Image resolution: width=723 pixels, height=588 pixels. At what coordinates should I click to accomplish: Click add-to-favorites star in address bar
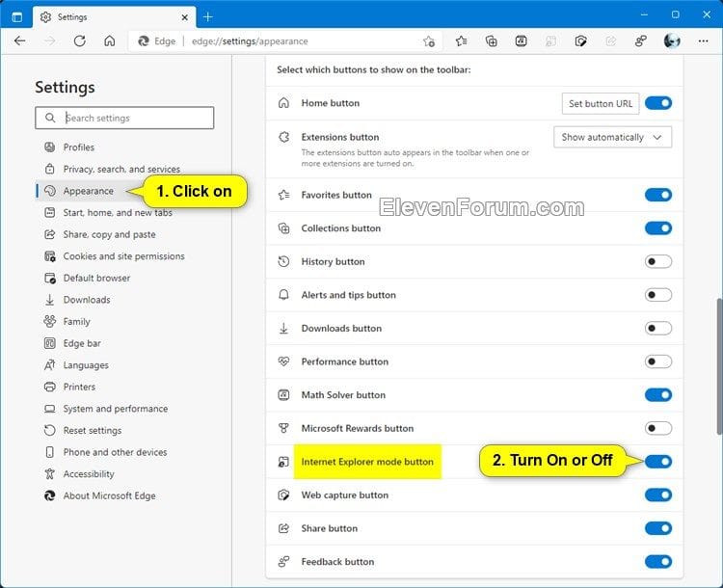[x=429, y=41]
